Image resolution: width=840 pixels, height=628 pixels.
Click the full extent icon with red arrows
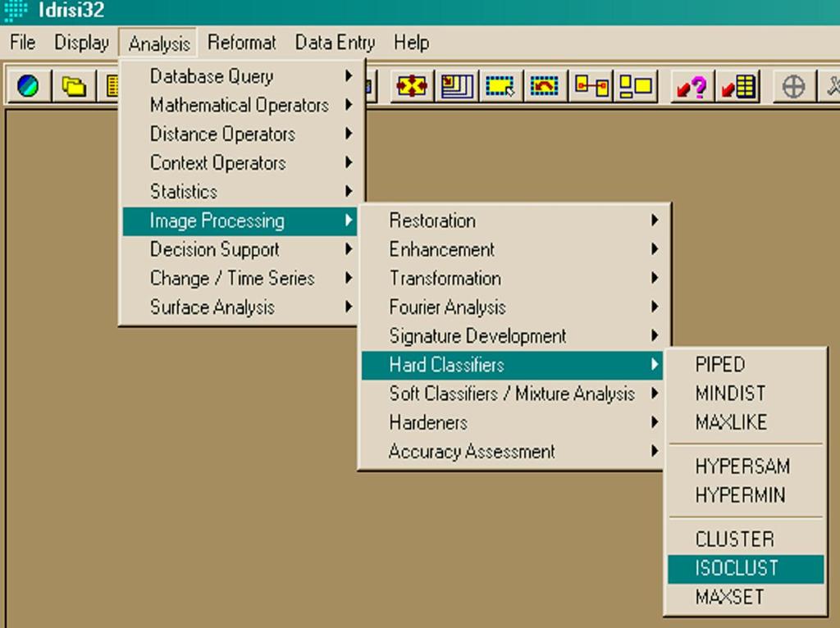coord(412,85)
